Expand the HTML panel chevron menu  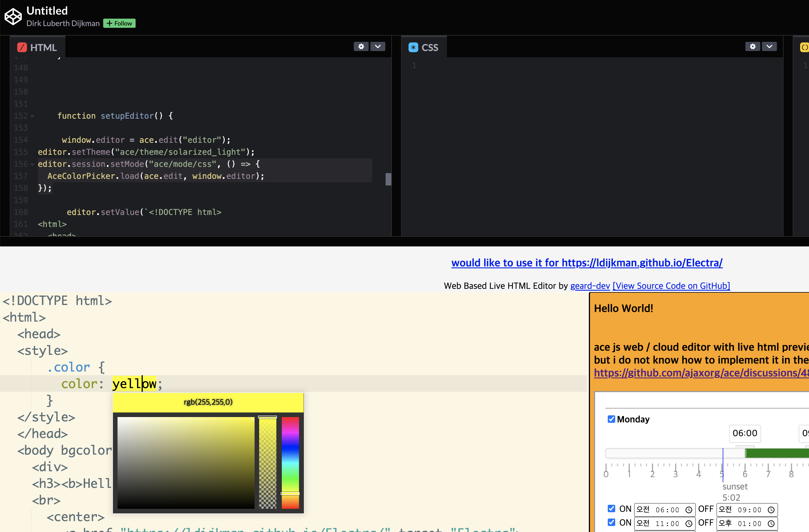pos(378,46)
